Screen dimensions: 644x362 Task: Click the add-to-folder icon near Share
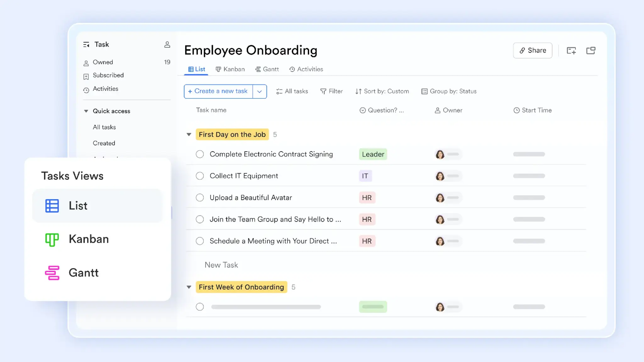pos(571,50)
